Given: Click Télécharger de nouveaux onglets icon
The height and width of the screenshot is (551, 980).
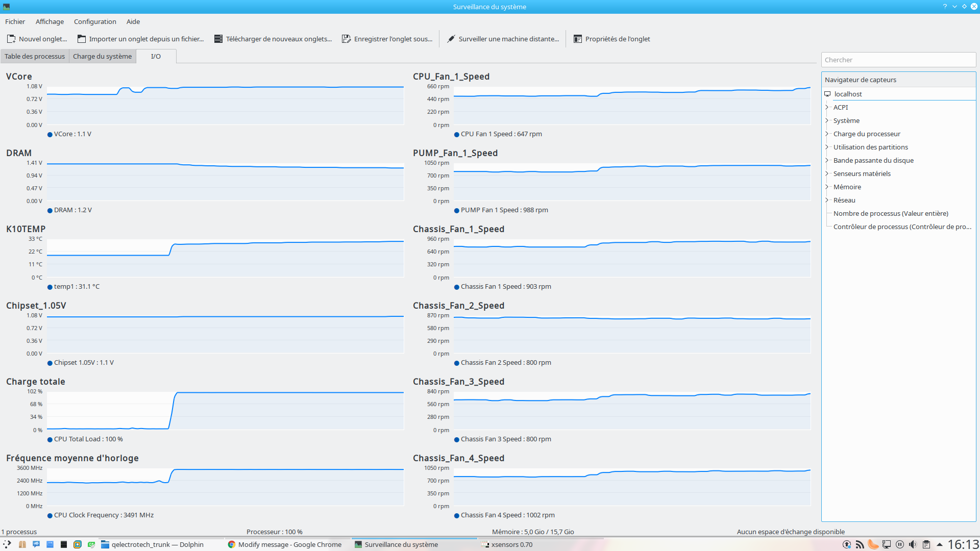Looking at the screenshot, I should [x=218, y=39].
